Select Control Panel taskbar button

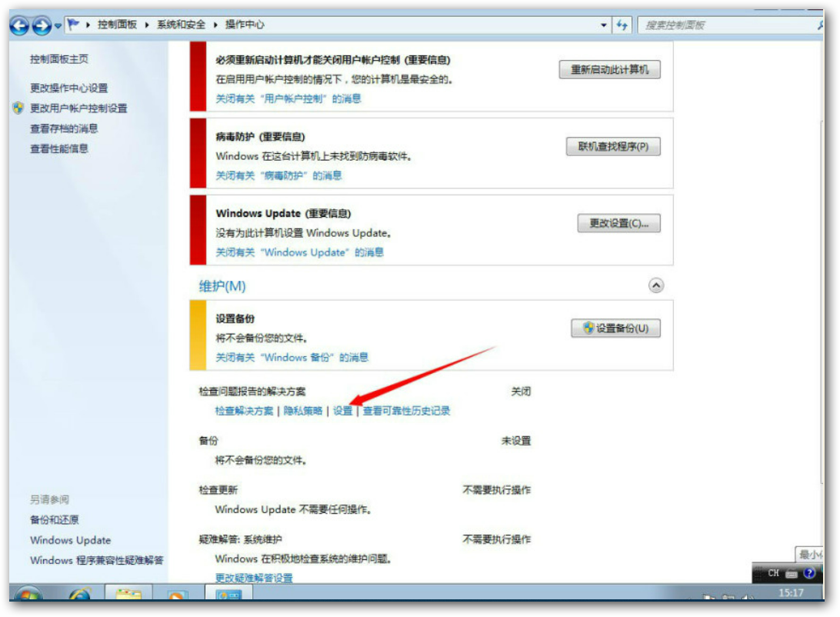[x=228, y=593]
